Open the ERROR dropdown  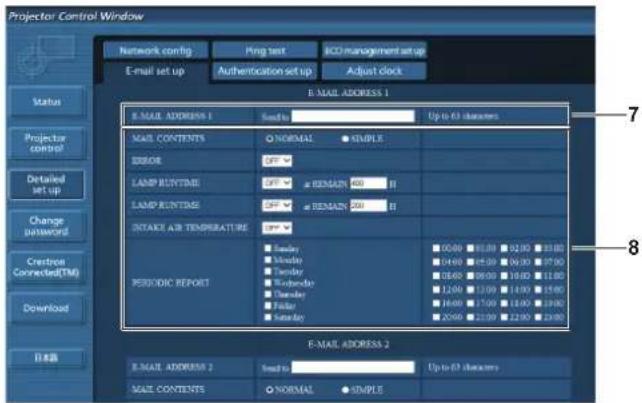277,161
